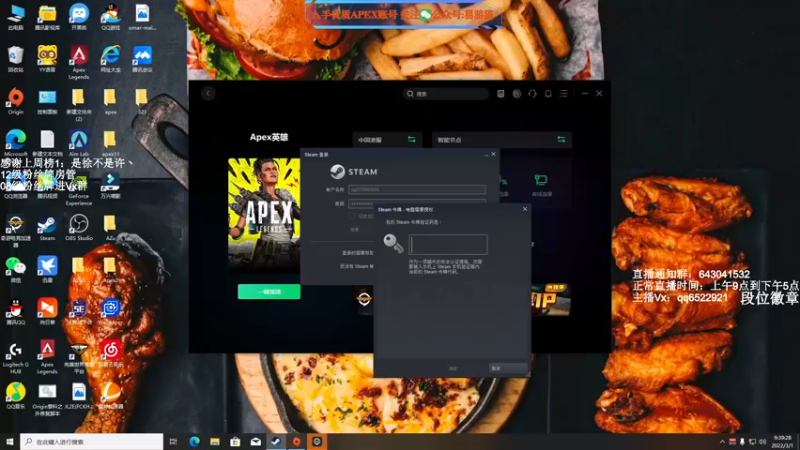Open the Windows Start menu
This screenshot has height=450, width=800.
[10, 441]
